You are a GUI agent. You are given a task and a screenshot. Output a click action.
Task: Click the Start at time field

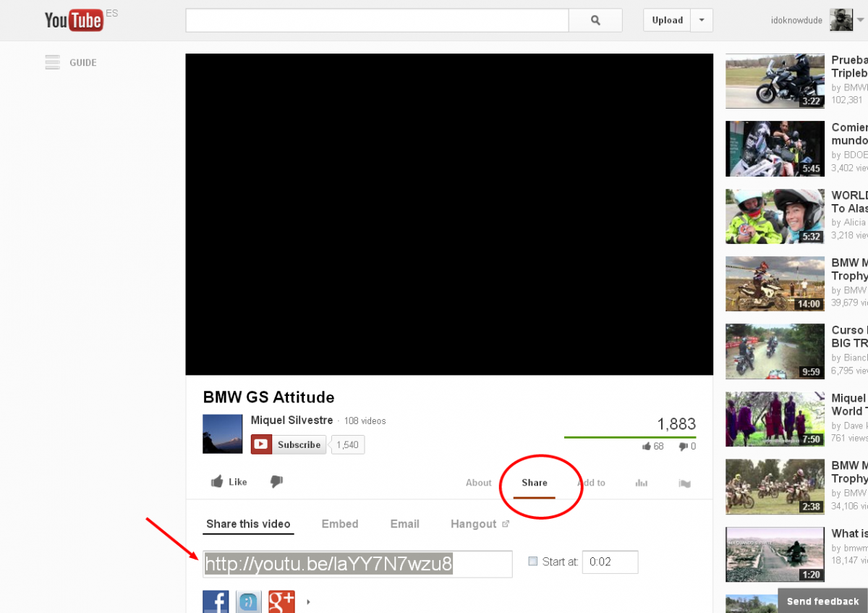click(610, 562)
